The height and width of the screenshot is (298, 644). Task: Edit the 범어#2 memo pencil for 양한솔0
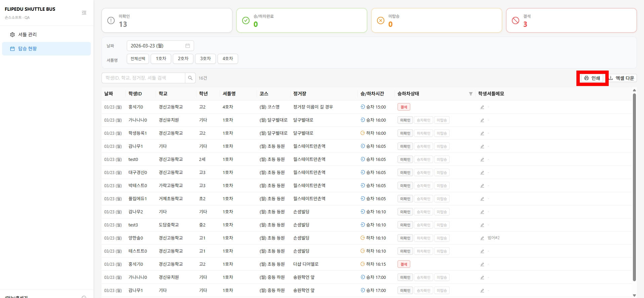pos(482,238)
